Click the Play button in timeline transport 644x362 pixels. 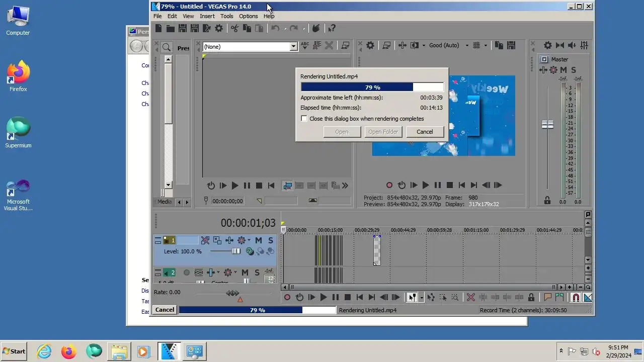324,297
